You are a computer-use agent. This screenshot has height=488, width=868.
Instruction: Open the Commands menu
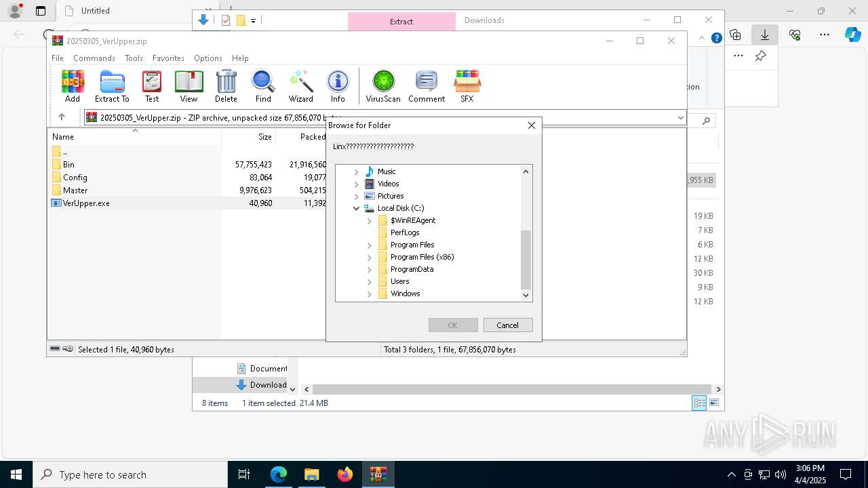pos(94,58)
